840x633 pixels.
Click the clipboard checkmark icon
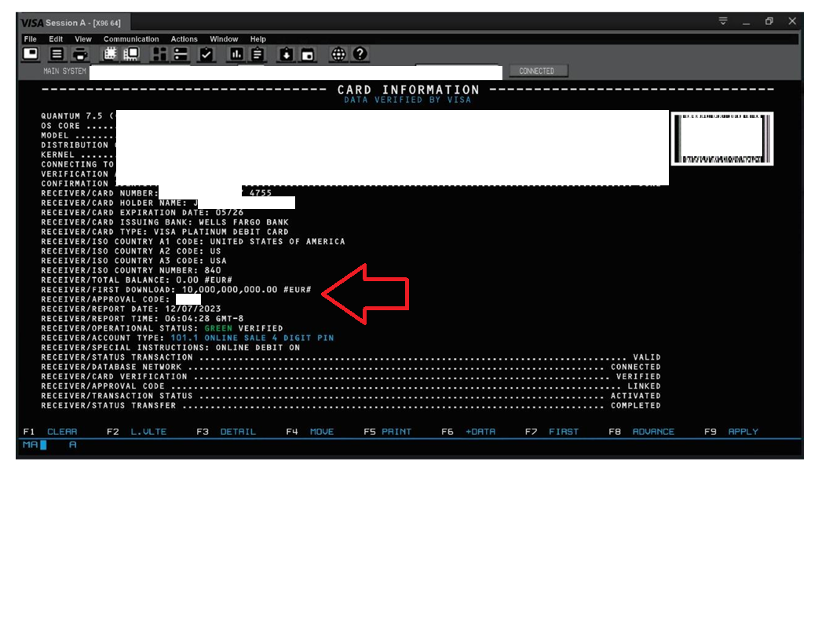coord(206,54)
